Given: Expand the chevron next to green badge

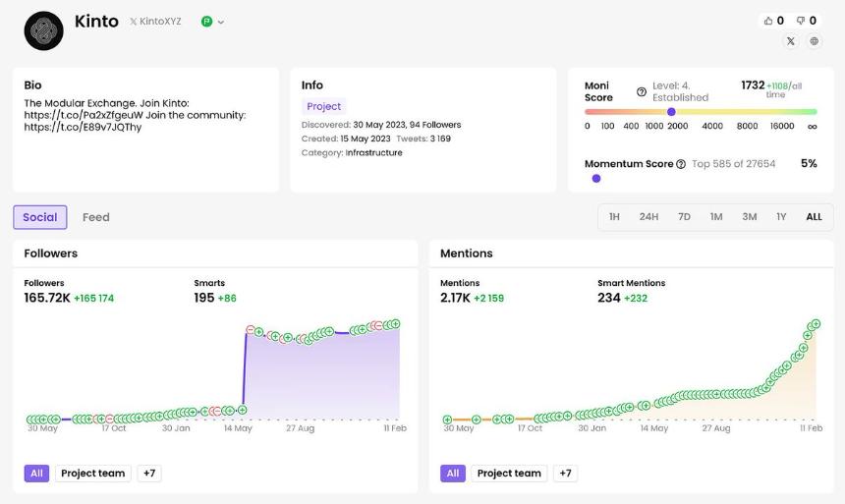Looking at the screenshot, I should point(221,22).
